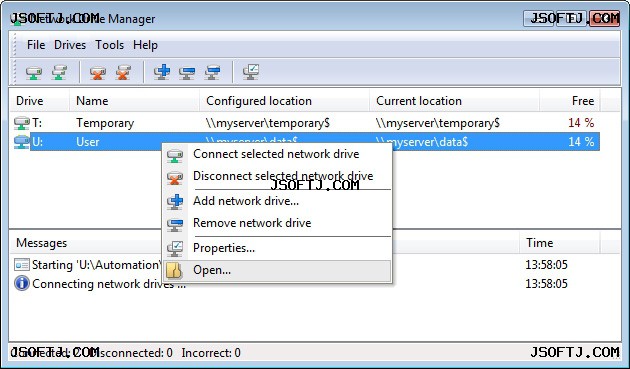Select the T: Temporary drive row
Screen dimensions: 630x369
click(x=305, y=123)
